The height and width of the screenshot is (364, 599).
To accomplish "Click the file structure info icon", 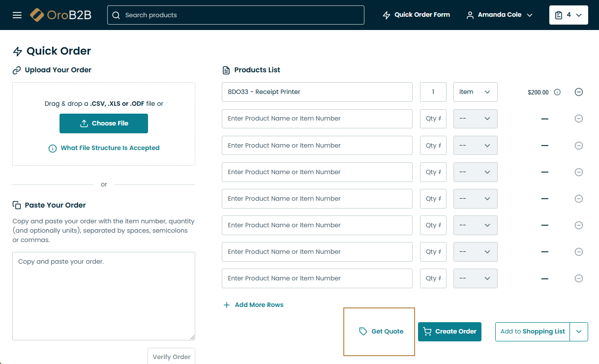I will click(52, 148).
